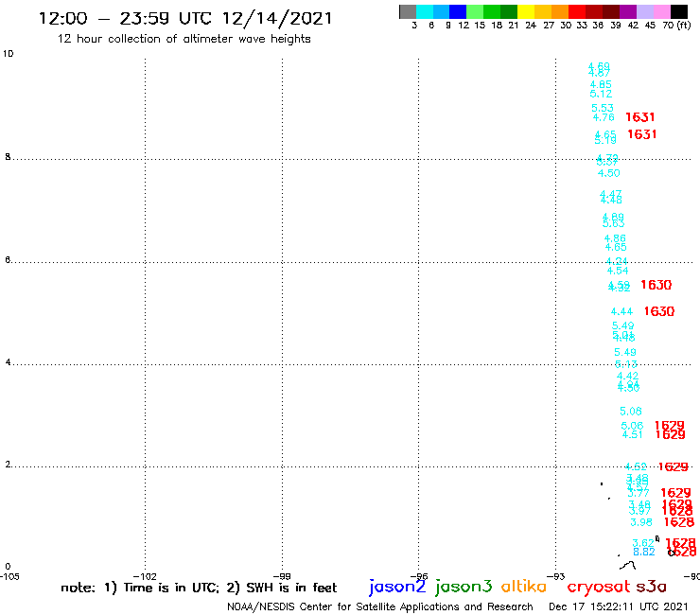Pick the dark blue swatch in the color scale

coord(458,11)
